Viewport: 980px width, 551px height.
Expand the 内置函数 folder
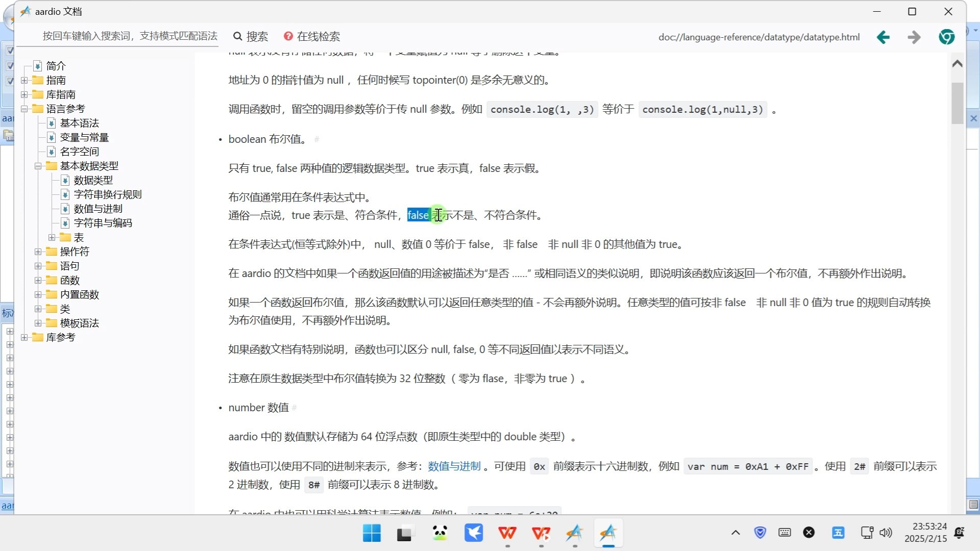point(38,294)
